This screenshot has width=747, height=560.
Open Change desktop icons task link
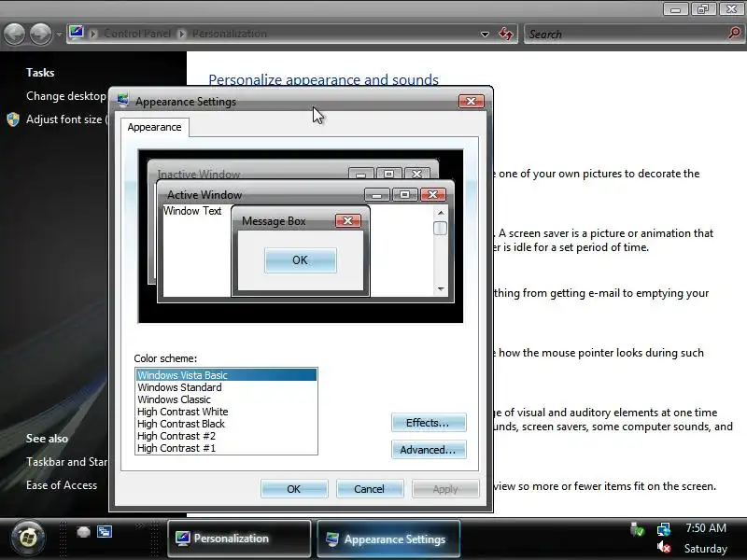coord(65,96)
